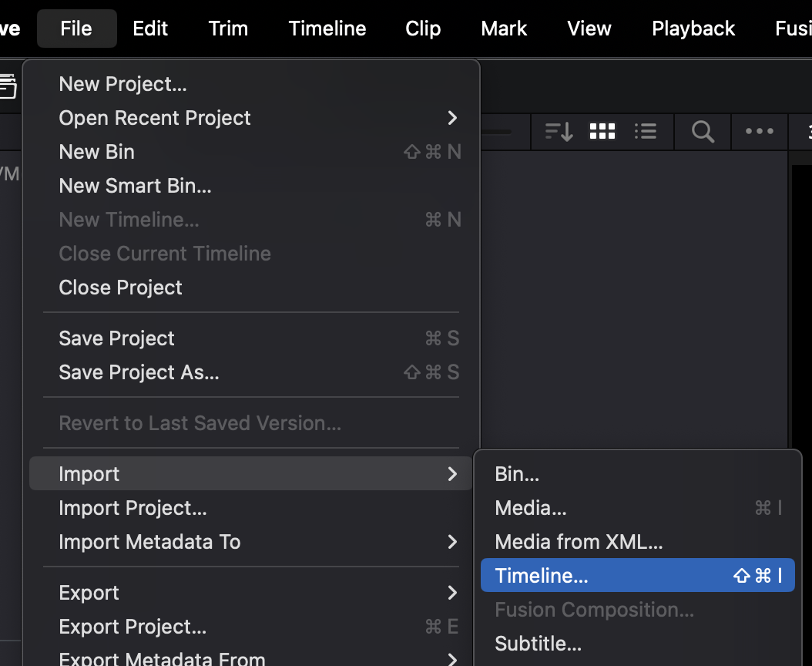Import a Subtitle file

point(538,644)
